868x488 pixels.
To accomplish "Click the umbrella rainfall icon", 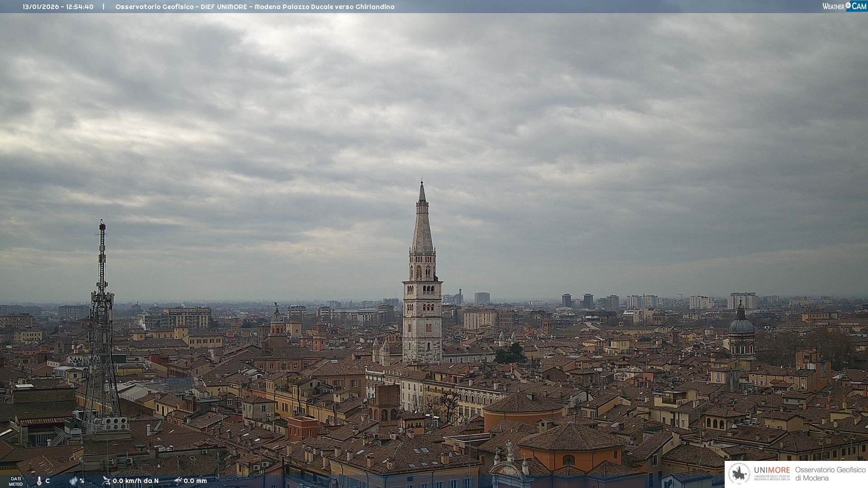I will pyautogui.click(x=178, y=481).
